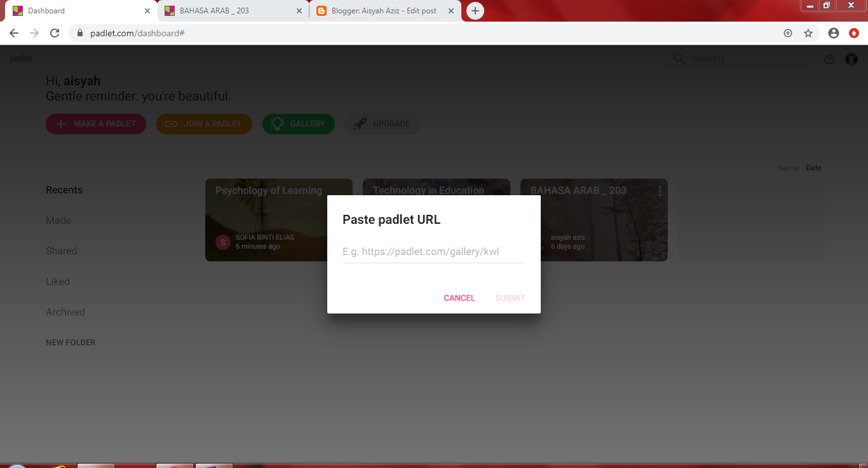
Task: Sort padlets by Name
Action: click(788, 168)
